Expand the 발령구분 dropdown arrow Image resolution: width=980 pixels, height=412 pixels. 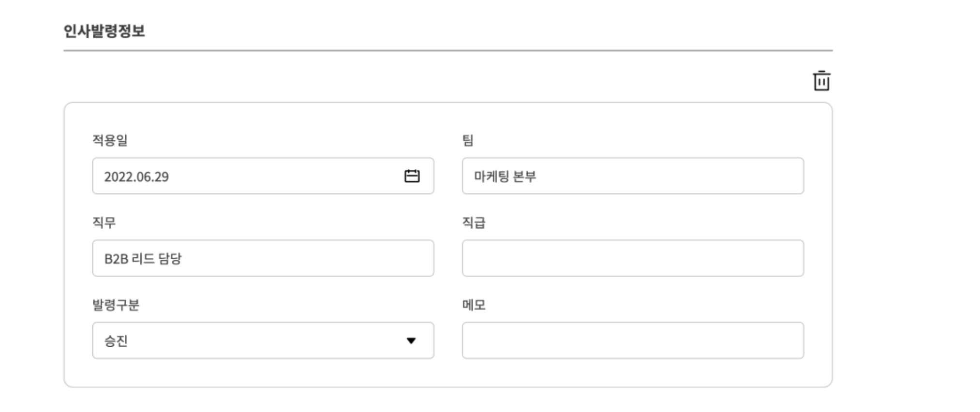point(411,341)
